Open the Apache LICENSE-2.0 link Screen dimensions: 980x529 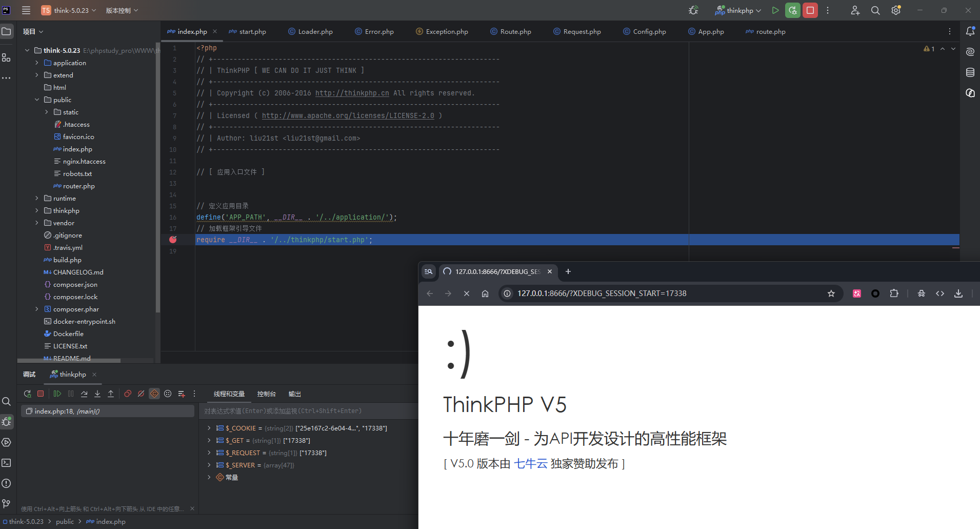[x=348, y=115]
